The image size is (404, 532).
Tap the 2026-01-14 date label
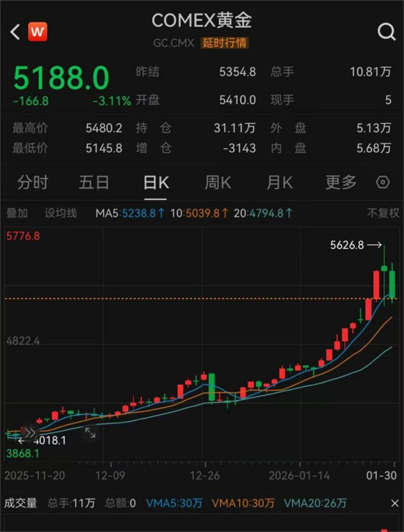(299, 475)
